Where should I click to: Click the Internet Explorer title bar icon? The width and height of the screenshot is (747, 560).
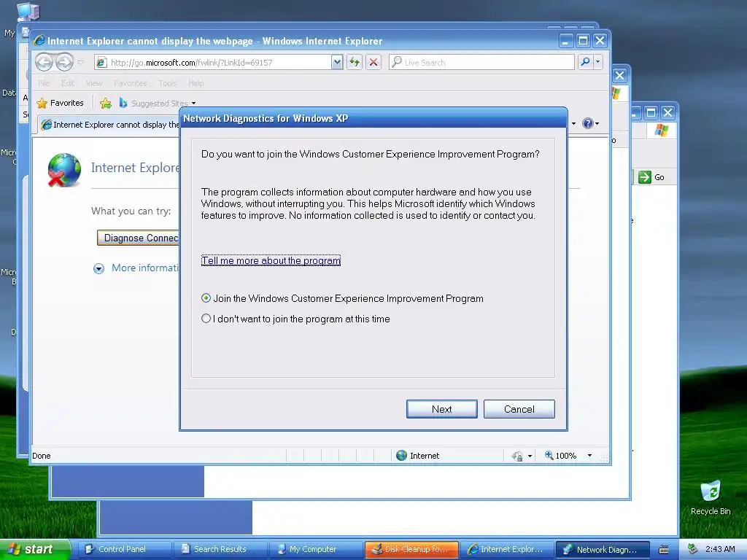point(39,41)
